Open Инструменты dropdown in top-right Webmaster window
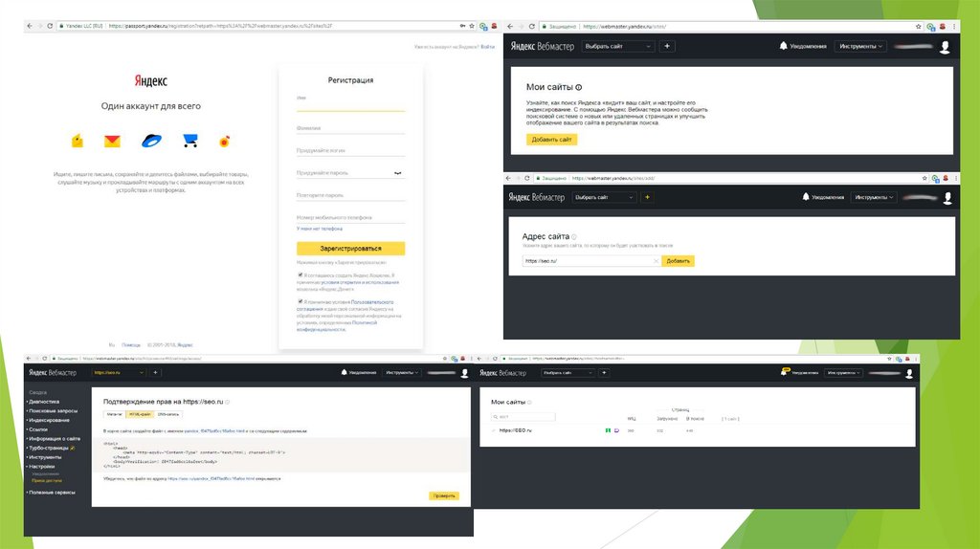Image resolution: width=980 pixels, height=549 pixels. (860, 46)
